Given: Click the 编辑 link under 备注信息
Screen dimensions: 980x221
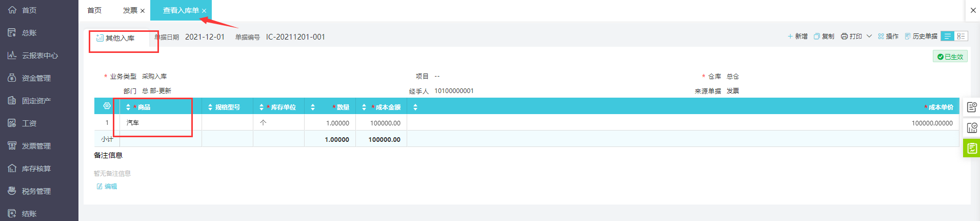Looking at the screenshot, I should (107, 187).
